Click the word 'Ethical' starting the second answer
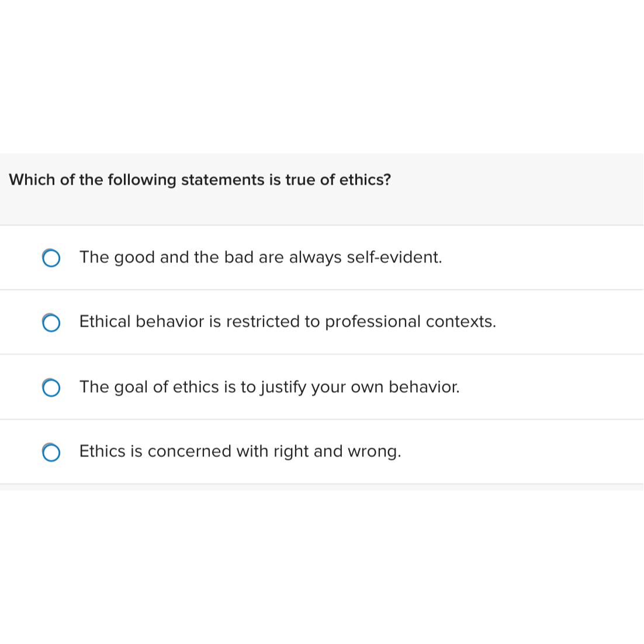644x644 pixels. (105, 321)
